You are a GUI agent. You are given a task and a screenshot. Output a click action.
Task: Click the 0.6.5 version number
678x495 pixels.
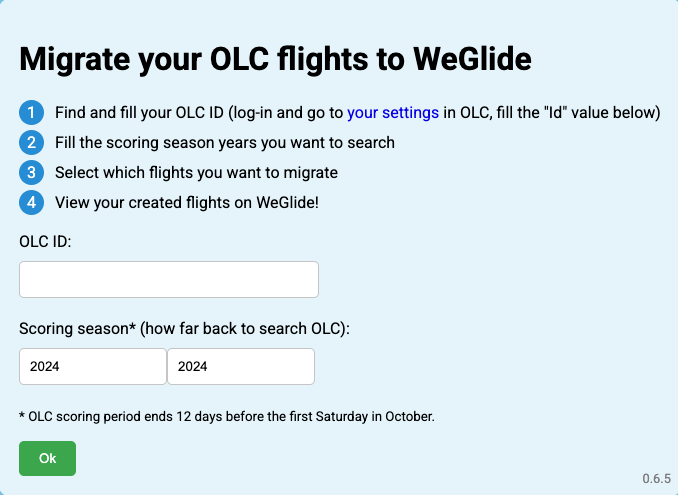[656, 479]
